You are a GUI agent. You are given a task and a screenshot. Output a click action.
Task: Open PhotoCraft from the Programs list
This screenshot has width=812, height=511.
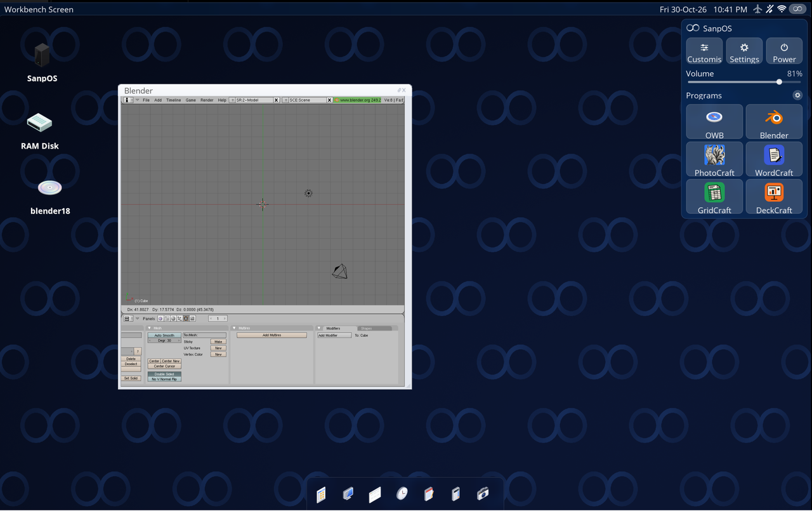[x=714, y=159]
